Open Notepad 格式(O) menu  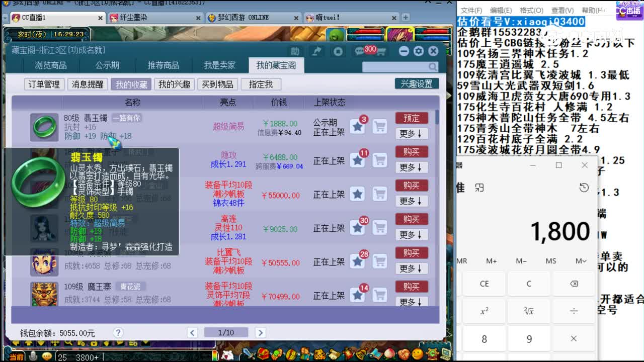pos(531,10)
